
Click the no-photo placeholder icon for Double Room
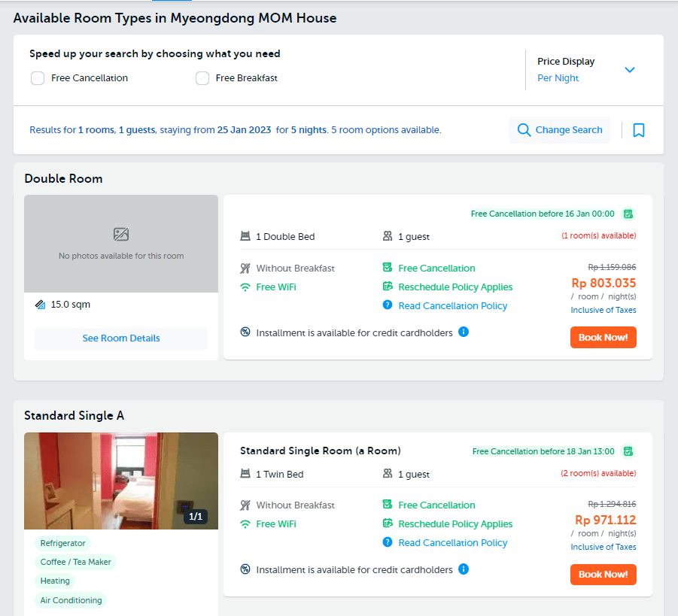tap(121, 234)
